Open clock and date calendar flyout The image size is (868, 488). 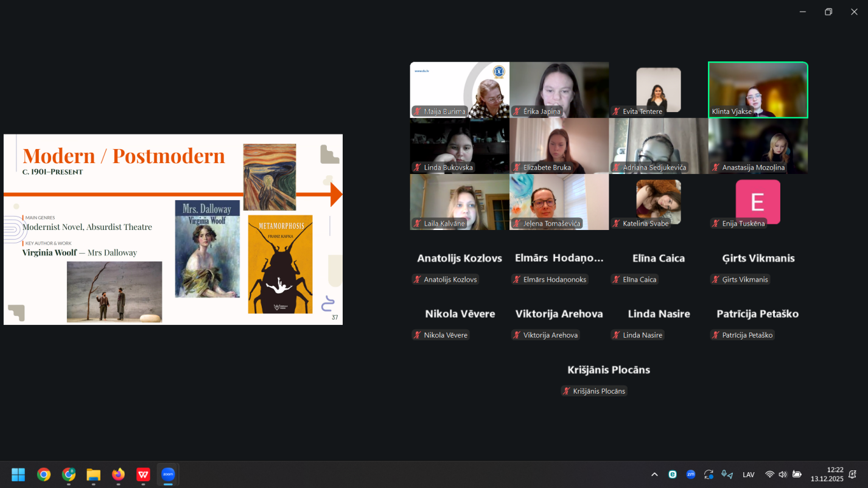(x=826, y=475)
